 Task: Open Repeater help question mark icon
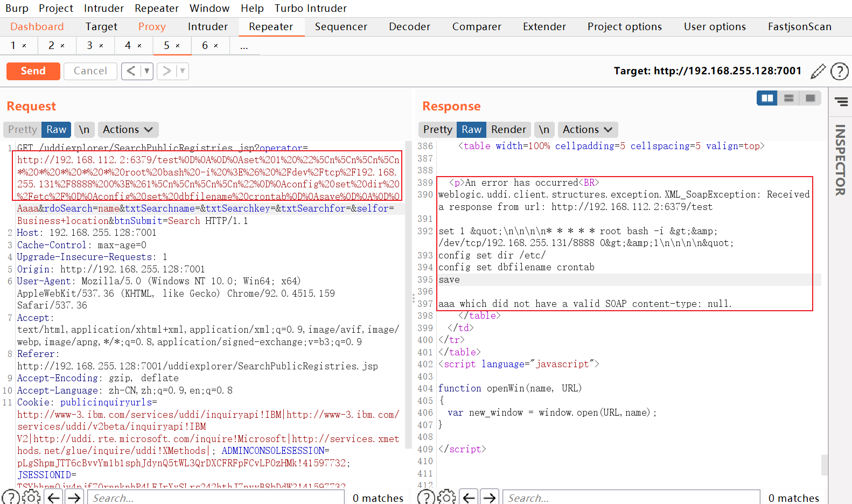coord(840,71)
